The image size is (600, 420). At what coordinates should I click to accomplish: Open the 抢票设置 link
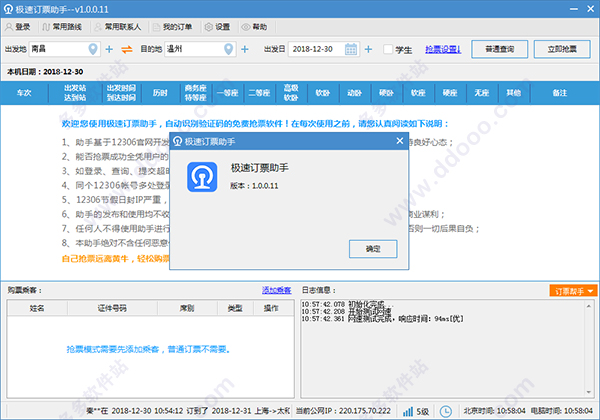tap(443, 49)
